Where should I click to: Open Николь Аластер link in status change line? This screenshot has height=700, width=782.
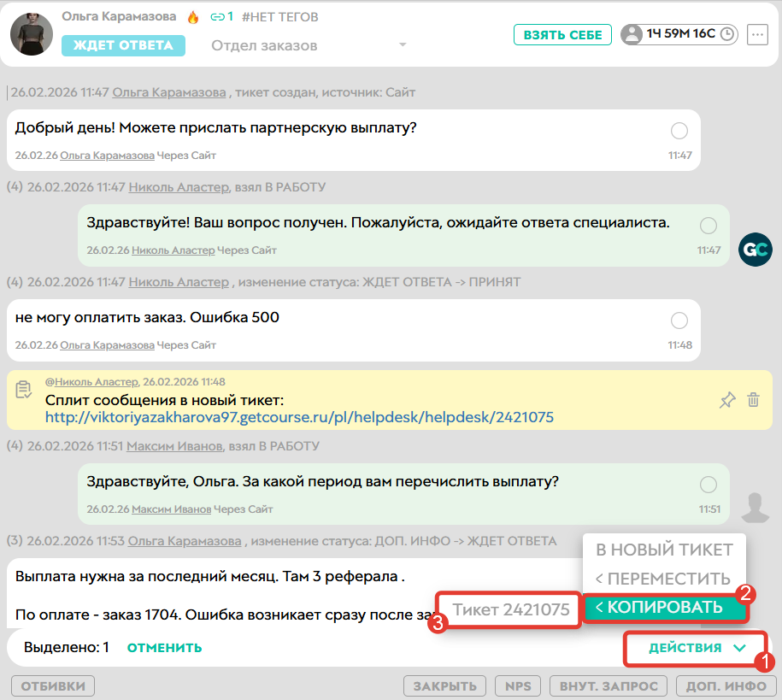pyautogui.click(x=179, y=282)
